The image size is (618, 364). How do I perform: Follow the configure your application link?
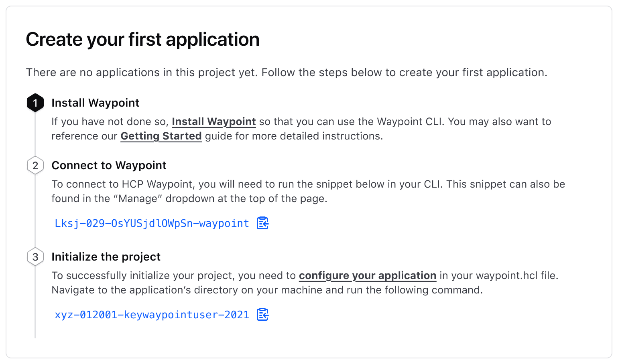[368, 276]
